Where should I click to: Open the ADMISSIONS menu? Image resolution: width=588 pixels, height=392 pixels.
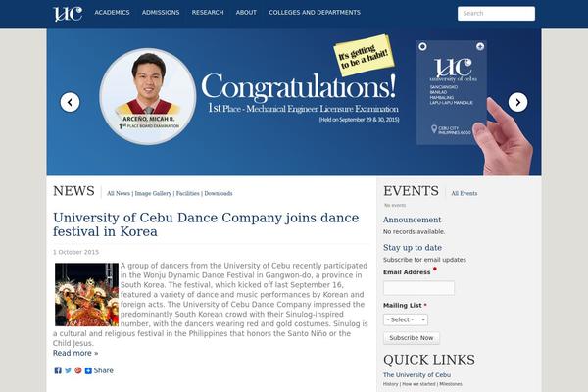(x=161, y=13)
